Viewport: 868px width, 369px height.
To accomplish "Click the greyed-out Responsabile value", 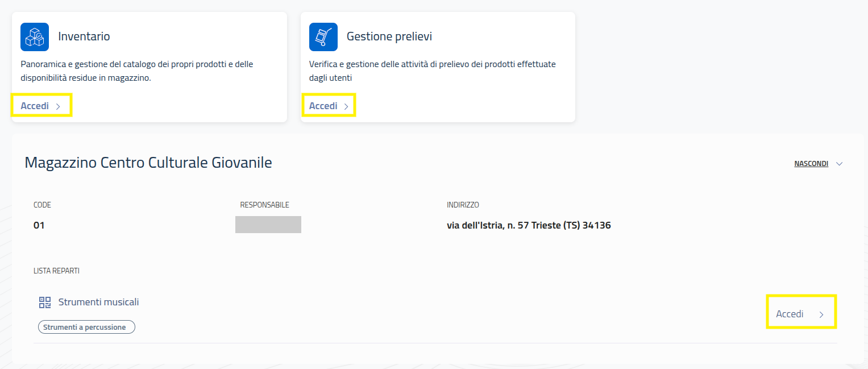I will pyautogui.click(x=268, y=225).
